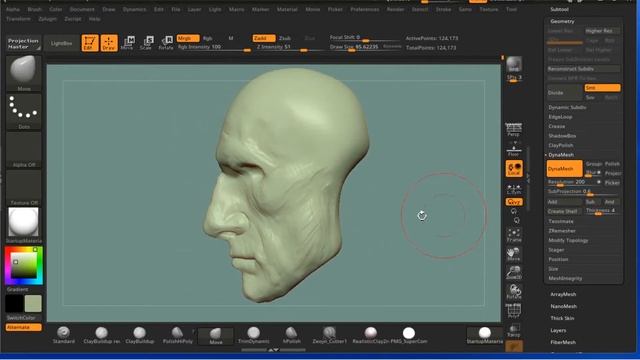This screenshot has height=360, width=640.
Task: Click the orange DynaMesh button
Action: (564, 169)
